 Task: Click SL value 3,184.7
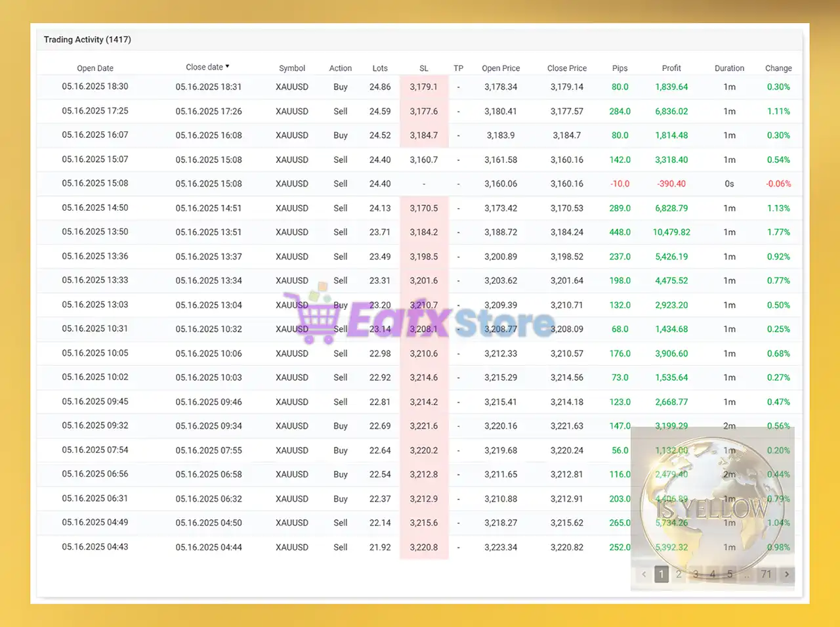(x=424, y=135)
